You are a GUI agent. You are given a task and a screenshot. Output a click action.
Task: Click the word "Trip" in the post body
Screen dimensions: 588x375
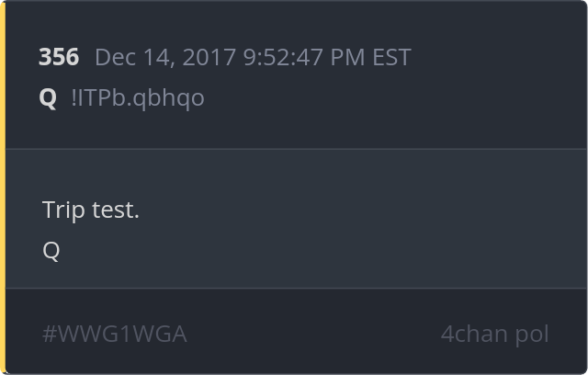63,210
